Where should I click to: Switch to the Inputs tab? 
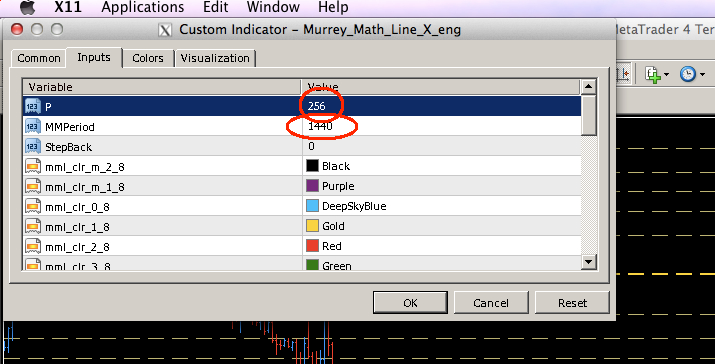point(94,57)
